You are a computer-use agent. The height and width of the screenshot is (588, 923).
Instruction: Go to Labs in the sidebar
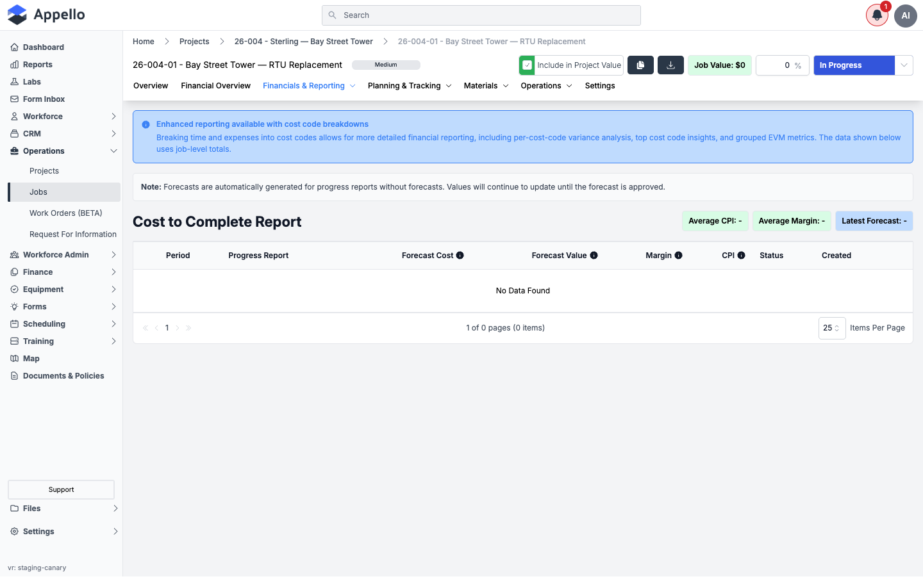coord(31,82)
